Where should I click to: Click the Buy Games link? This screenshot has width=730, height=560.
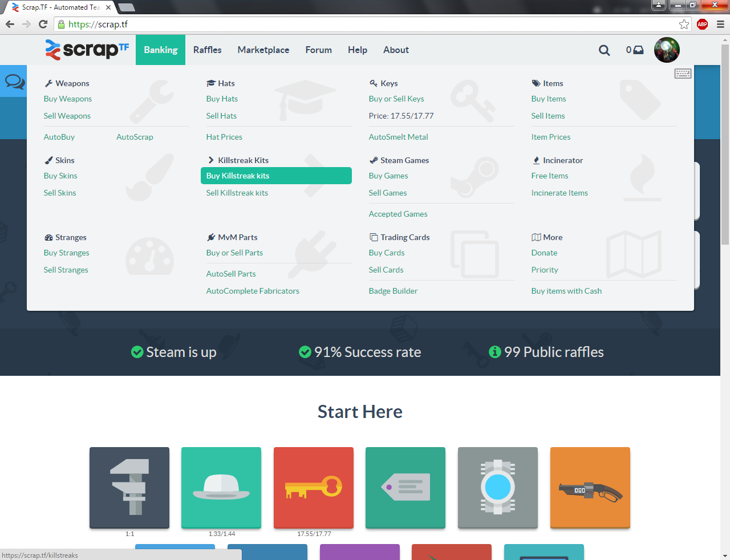(x=388, y=176)
